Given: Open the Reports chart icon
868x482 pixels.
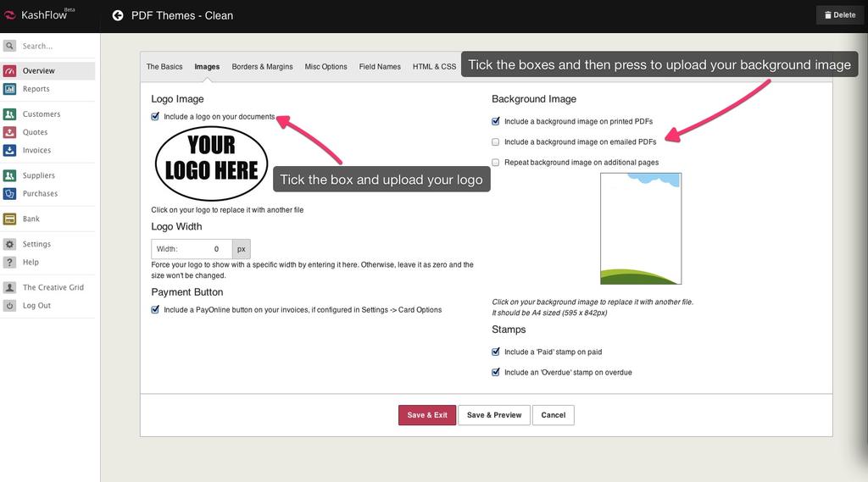Looking at the screenshot, I should pyautogui.click(x=10, y=89).
